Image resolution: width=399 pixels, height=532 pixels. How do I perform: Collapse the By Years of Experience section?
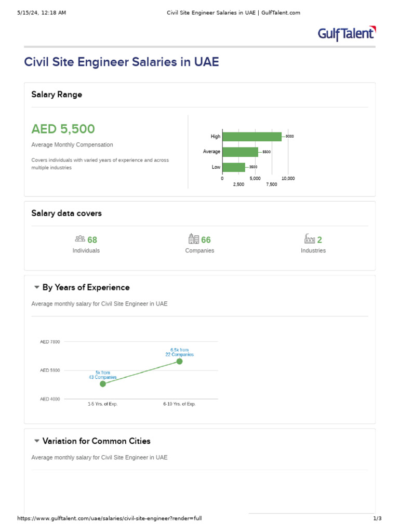click(37, 287)
